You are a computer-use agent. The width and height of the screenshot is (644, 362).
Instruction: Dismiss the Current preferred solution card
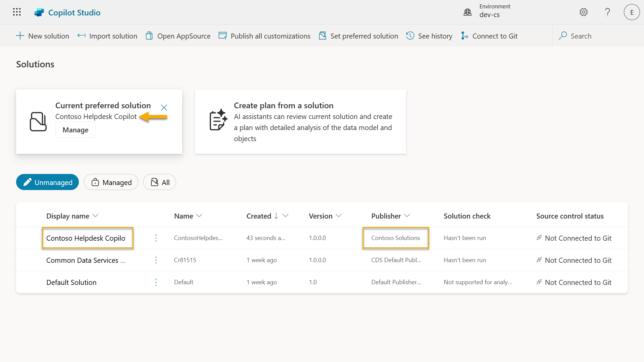point(164,108)
